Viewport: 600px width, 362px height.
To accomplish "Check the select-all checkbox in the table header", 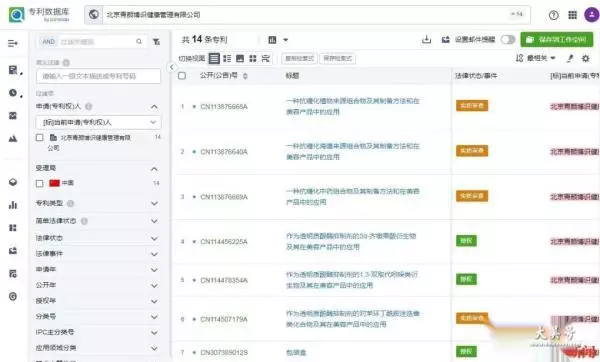I will click(x=182, y=75).
